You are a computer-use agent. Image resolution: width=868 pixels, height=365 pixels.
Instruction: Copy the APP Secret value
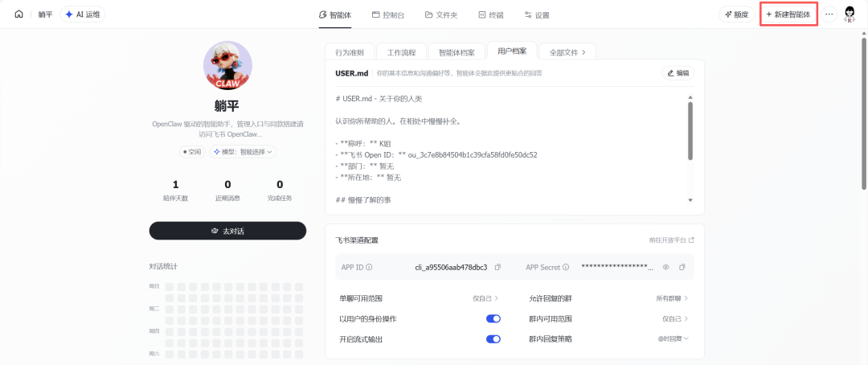[x=682, y=267]
